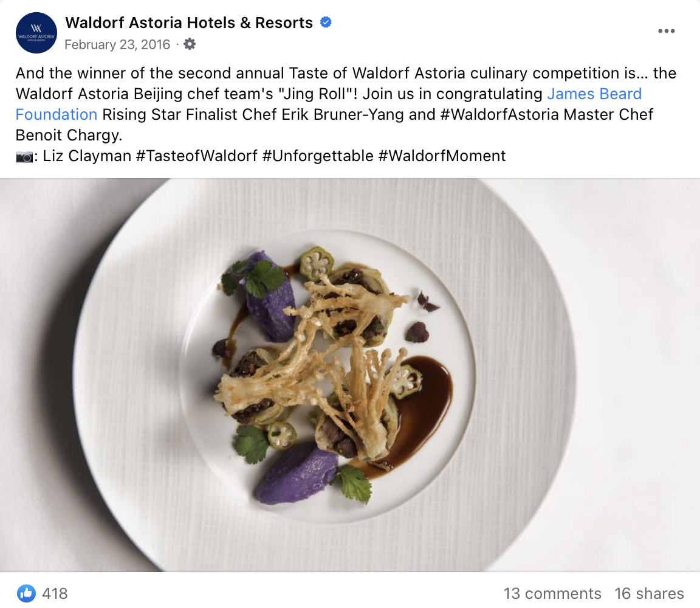This screenshot has width=700, height=608.
Task: Open the gear audience settings icon
Action: point(190,44)
